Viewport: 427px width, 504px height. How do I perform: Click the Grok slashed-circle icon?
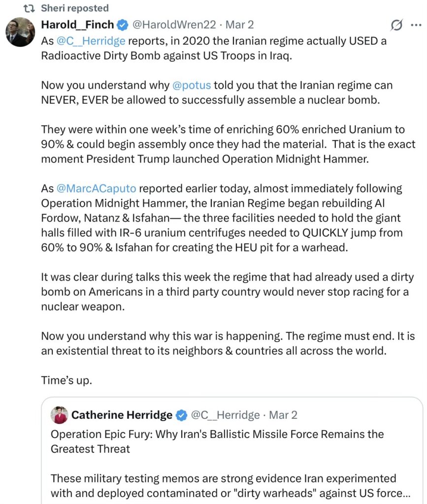coord(396,25)
